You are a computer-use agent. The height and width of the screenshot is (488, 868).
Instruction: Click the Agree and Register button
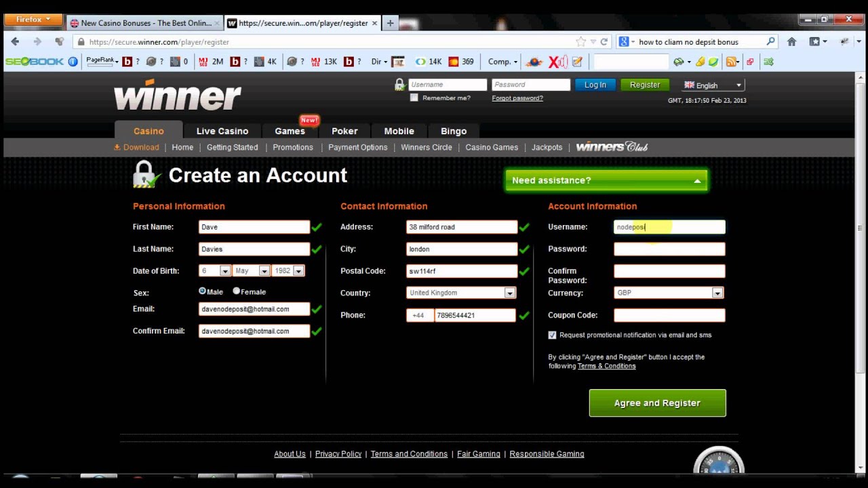(x=657, y=403)
